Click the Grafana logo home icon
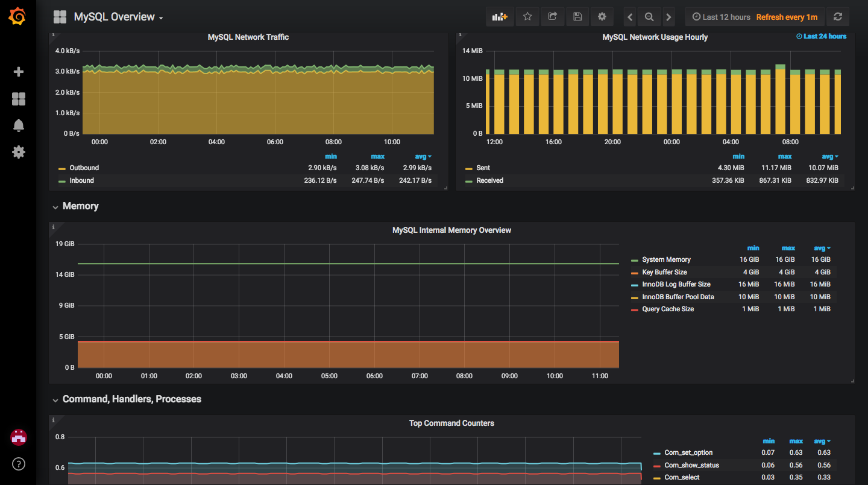The image size is (868, 485). pos(17,17)
